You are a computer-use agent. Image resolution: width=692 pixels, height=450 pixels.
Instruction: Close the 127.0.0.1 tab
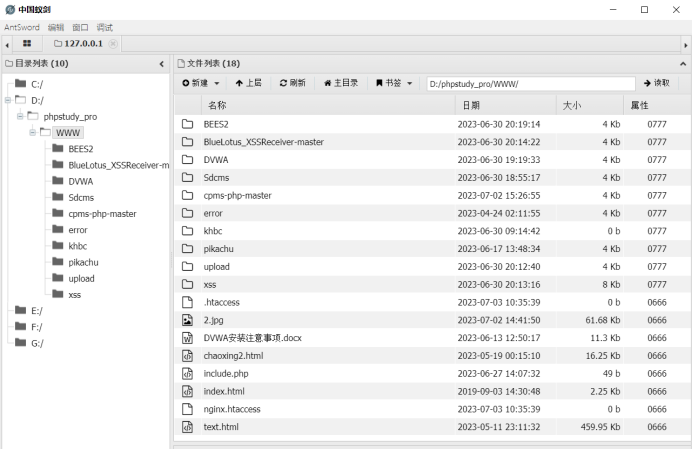tap(113, 44)
